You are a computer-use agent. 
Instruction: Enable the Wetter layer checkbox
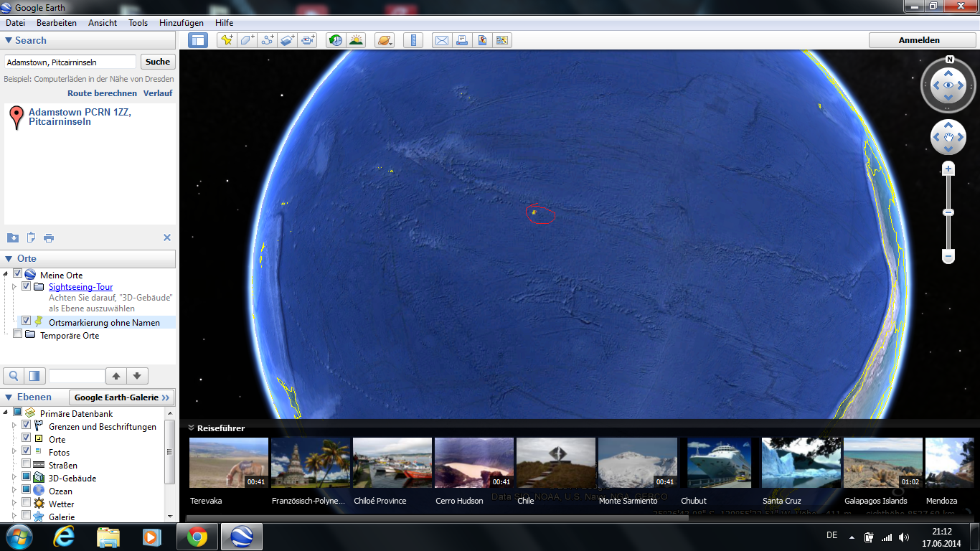pyautogui.click(x=27, y=502)
